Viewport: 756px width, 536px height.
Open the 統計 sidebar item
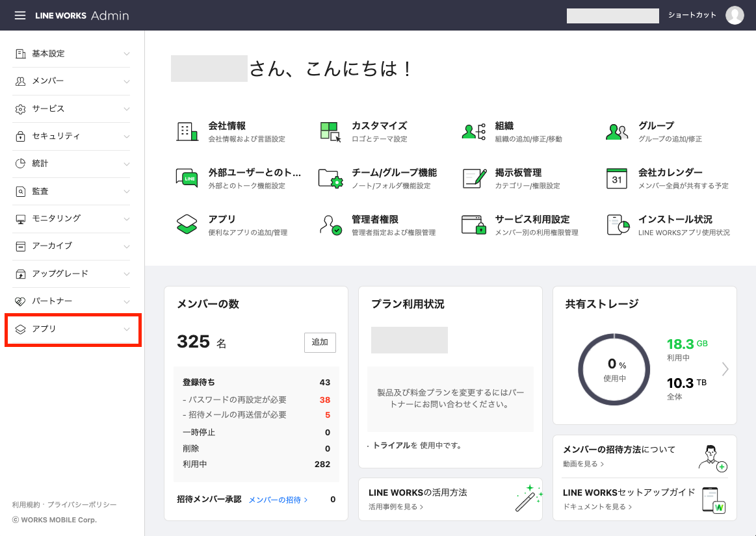coord(40,164)
